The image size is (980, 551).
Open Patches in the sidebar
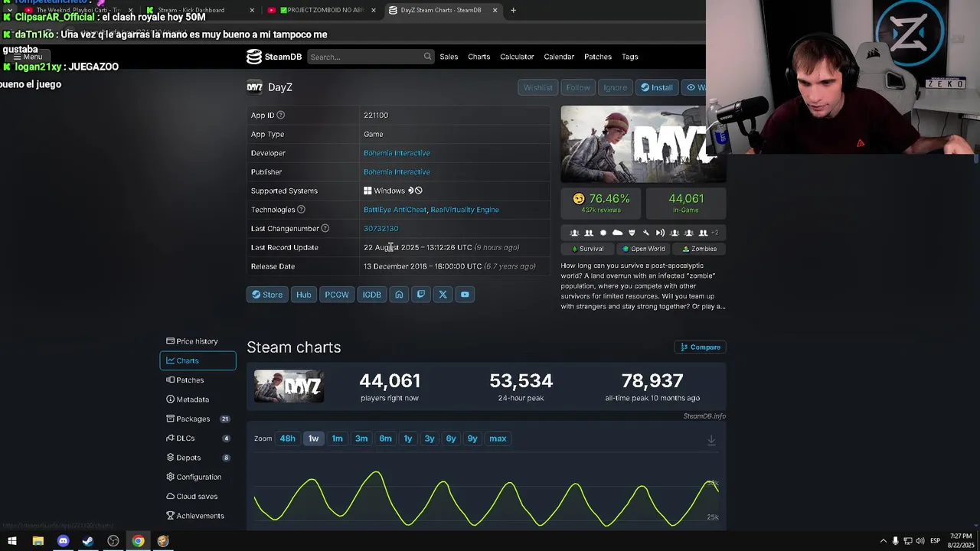198,380
